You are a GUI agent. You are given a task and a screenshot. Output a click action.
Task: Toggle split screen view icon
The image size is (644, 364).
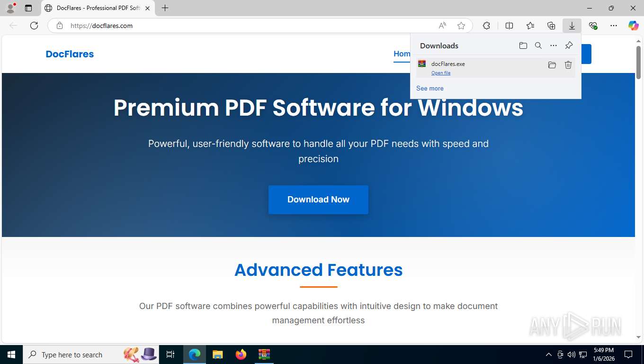tap(510, 26)
